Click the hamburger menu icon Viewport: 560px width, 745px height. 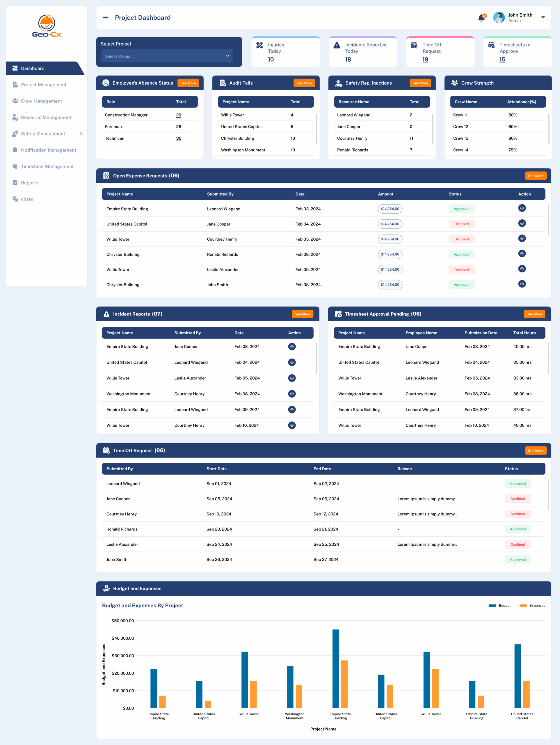click(105, 17)
